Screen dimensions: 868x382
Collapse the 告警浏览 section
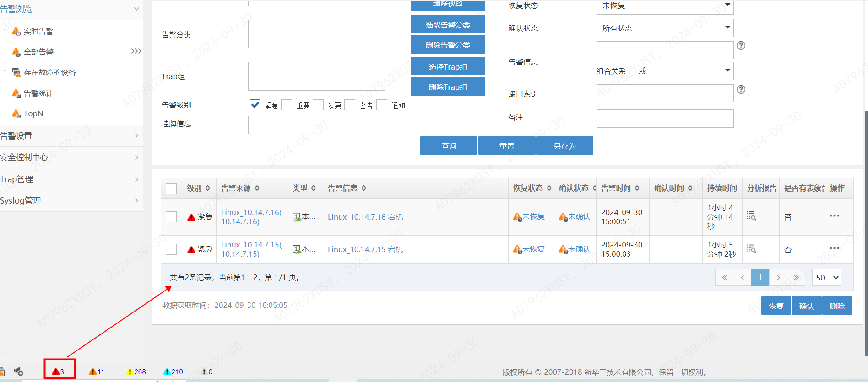point(136,9)
